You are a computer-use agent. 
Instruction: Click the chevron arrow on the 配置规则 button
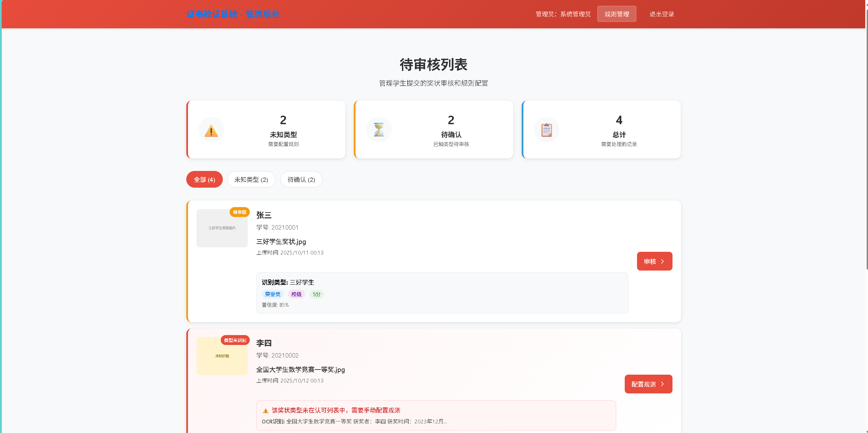[663, 384]
